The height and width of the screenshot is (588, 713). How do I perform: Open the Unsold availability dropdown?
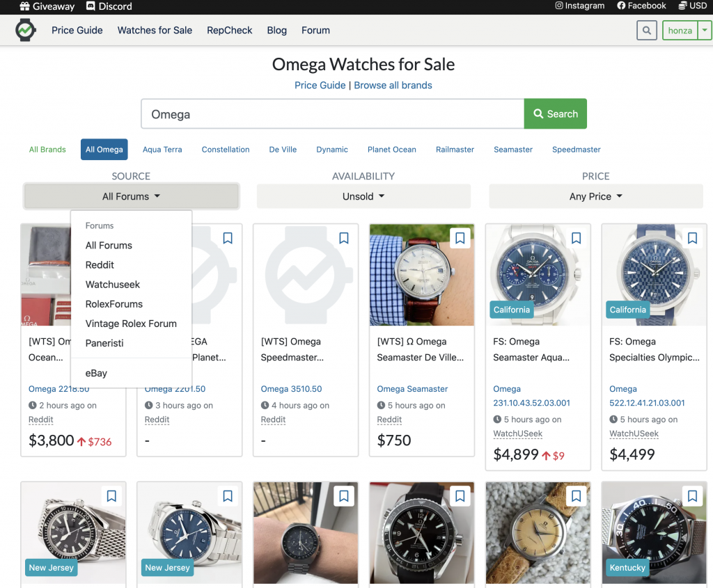coord(363,196)
